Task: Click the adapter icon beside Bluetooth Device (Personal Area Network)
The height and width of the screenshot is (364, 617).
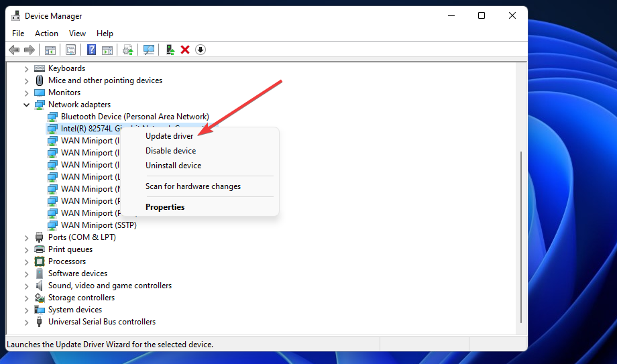Action: click(52, 117)
